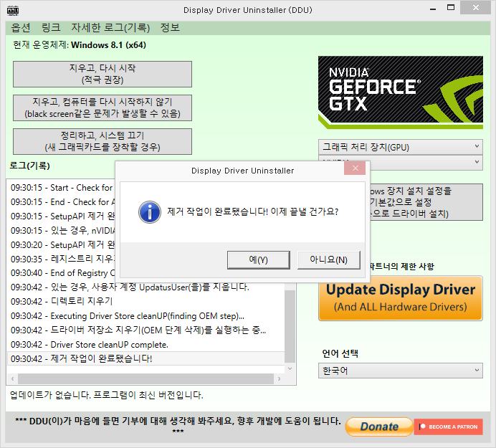Click the '로그(기록)' heading
The width and height of the screenshot is (496, 448).
pos(29,166)
